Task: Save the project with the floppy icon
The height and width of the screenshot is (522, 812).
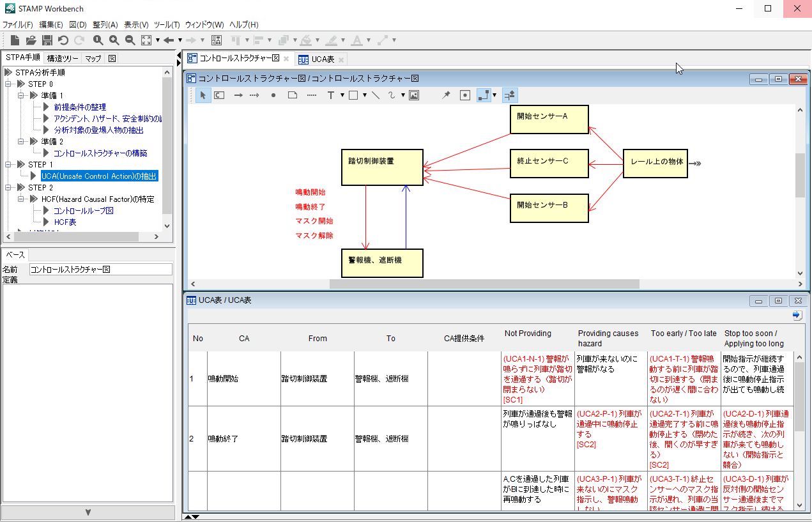Action: tap(47, 40)
